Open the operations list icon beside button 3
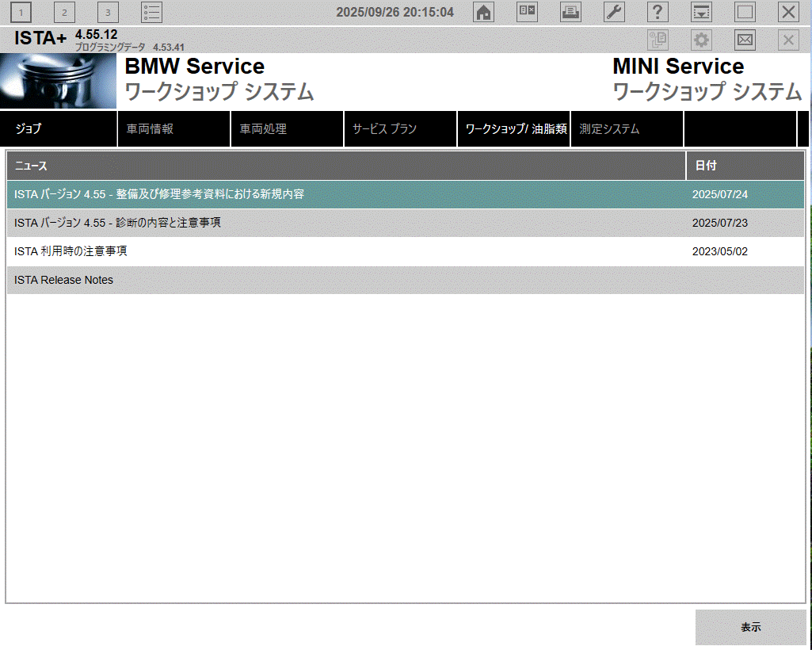The width and height of the screenshot is (812, 650). click(x=151, y=12)
